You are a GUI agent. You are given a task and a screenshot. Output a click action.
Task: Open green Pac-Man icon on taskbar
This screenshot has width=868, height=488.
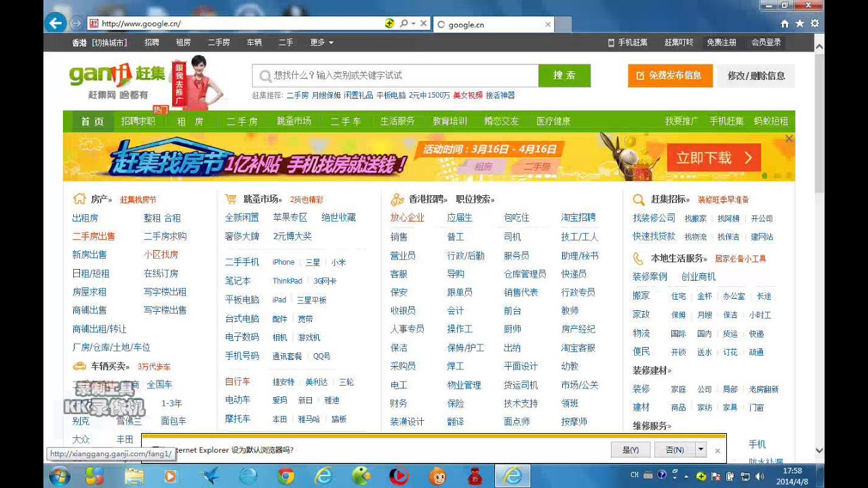coord(361,476)
